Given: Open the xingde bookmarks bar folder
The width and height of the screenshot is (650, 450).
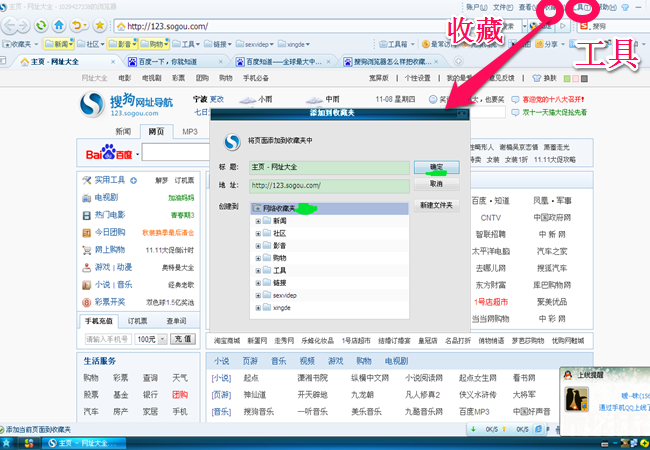Looking at the screenshot, I should pos(294,44).
